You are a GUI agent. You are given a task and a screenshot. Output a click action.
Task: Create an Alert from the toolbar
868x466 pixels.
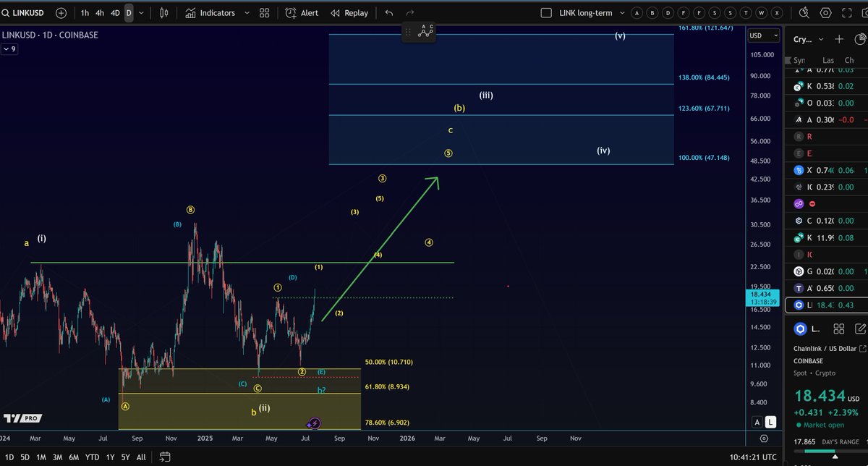[302, 13]
